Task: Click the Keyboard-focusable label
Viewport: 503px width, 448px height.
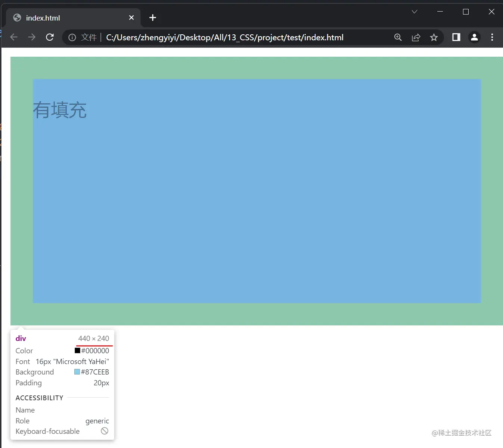Action: (x=47, y=431)
